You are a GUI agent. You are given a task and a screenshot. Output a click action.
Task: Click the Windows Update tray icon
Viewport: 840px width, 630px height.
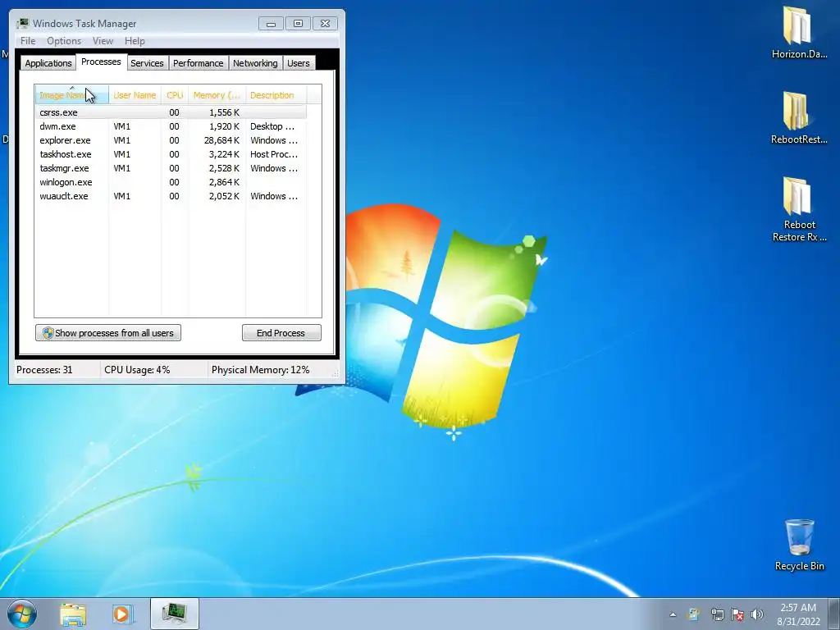pyautogui.click(x=694, y=614)
